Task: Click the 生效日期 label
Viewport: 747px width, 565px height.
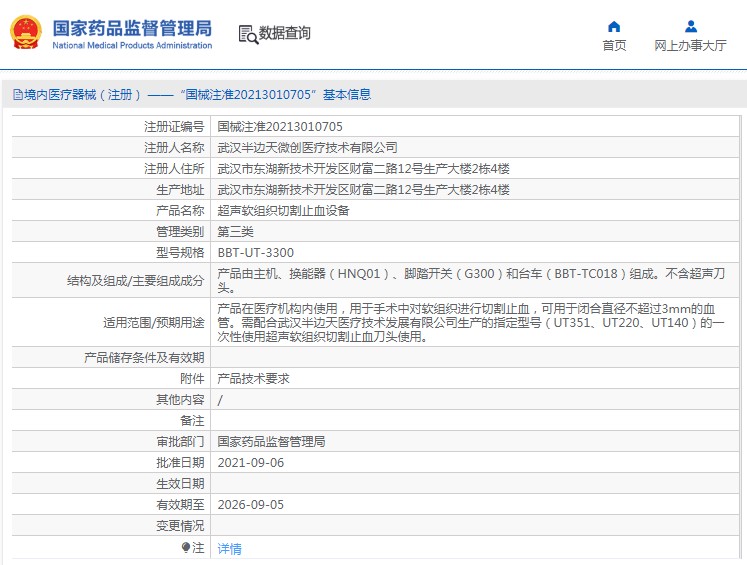Action: [180, 484]
